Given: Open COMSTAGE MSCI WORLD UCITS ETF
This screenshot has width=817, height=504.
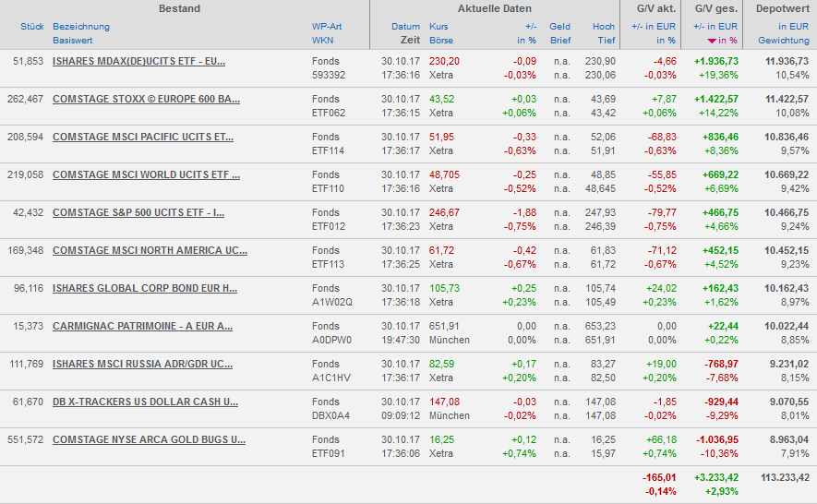Looking at the screenshot, I should (x=146, y=174).
